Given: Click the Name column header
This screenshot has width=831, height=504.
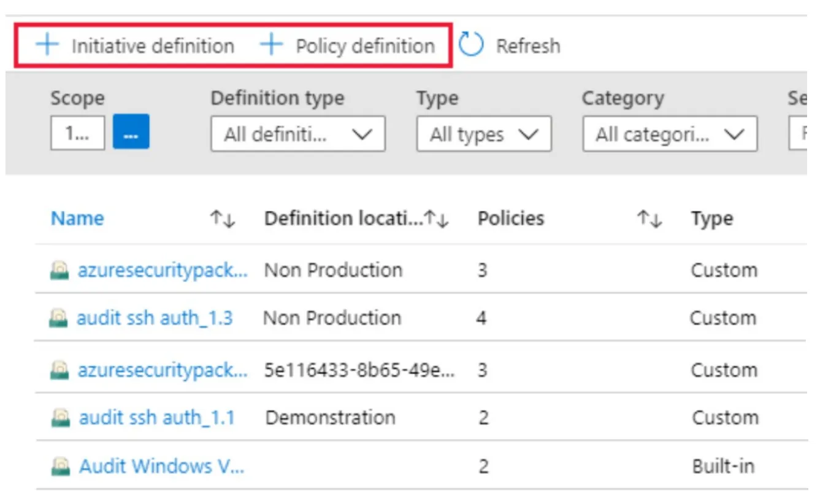Looking at the screenshot, I should pos(77,219).
